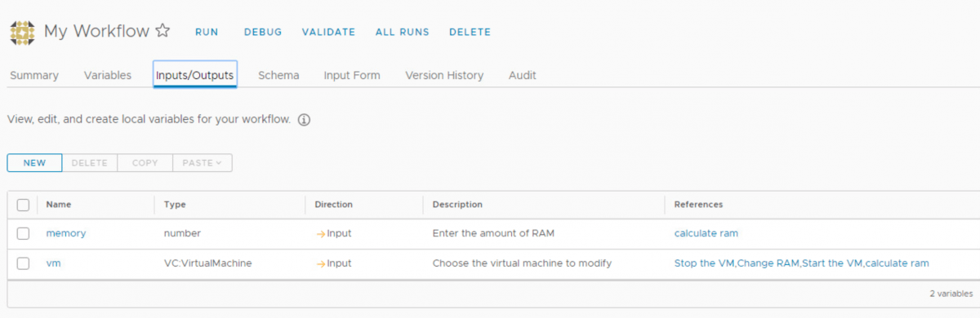Click the NEW variable button

[34, 163]
